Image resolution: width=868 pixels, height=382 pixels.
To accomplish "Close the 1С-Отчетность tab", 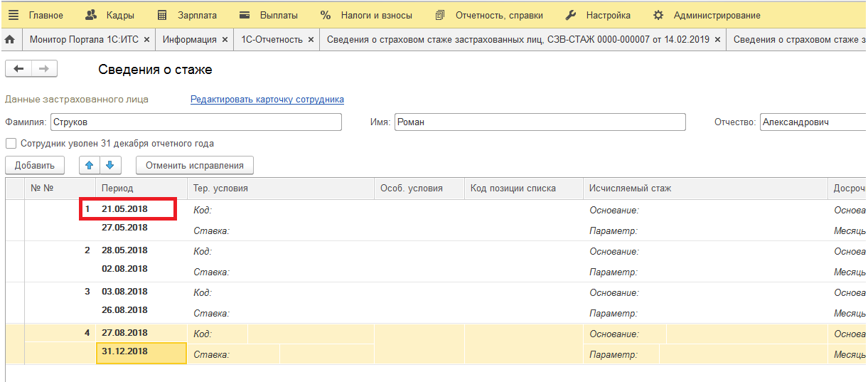I will (x=311, y=40).
